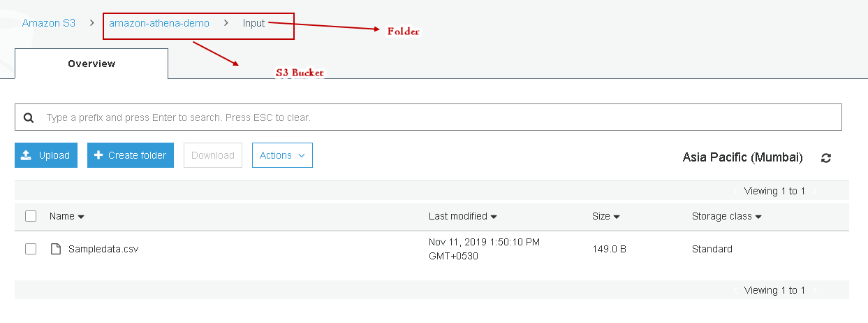This screenshot has width=868, height=323.
Task: Toggle the select-all checkbox in header
Action: pos(31,216)
